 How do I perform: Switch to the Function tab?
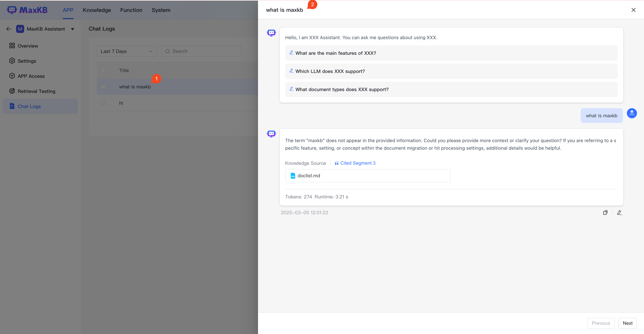pos(131,10)
